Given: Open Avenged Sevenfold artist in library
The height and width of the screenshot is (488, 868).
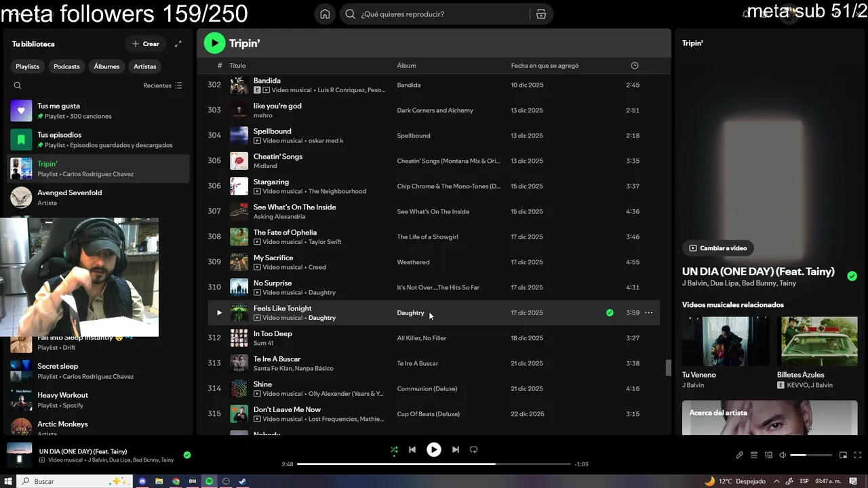Looking at the screenshot, I should click(x=98, y=197).
